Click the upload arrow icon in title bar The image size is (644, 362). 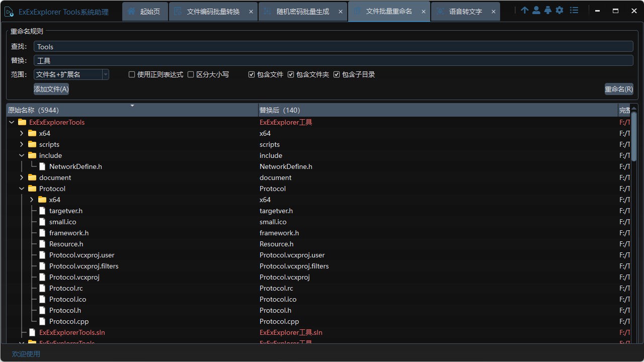524,10
